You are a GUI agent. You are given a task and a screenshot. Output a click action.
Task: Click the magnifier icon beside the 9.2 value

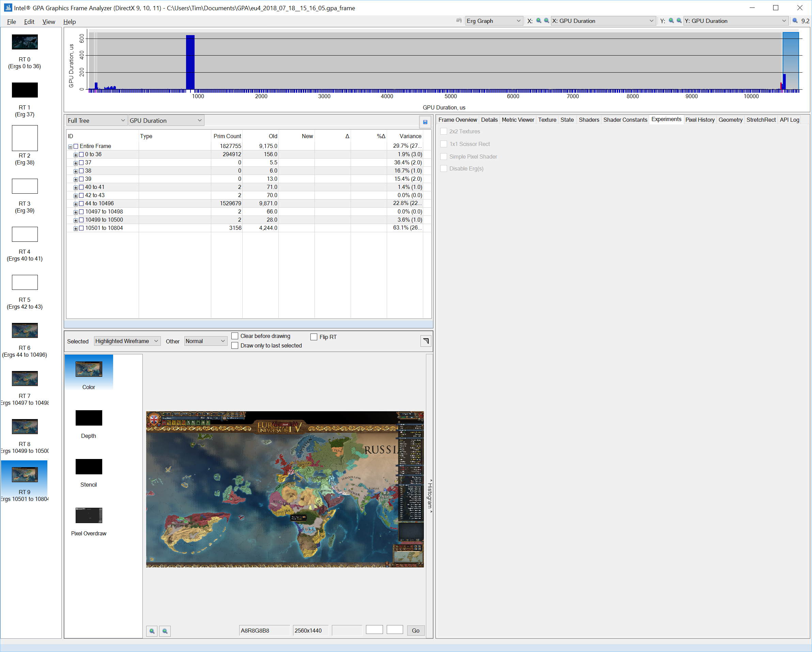pyautogui.click(x=795, y=21)
